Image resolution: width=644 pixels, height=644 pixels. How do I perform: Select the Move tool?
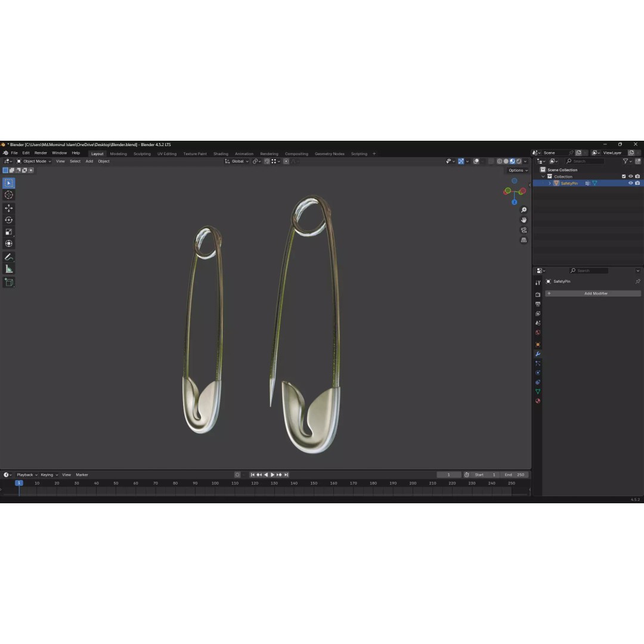coord(8,208)
